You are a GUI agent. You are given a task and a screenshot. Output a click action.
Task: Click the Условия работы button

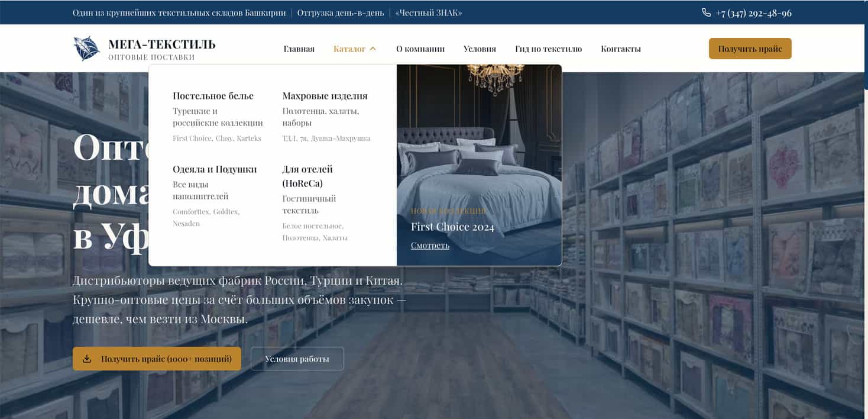point(297,359)
